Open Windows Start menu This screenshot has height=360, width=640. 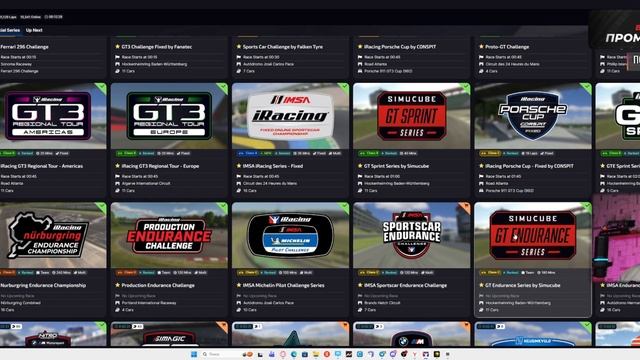coord(194,354)
